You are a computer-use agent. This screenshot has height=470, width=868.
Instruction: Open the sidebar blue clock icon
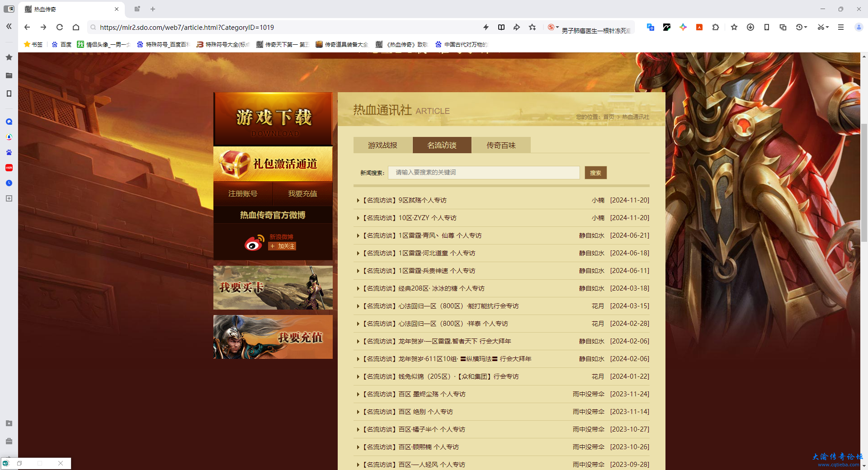click(9, 183)
